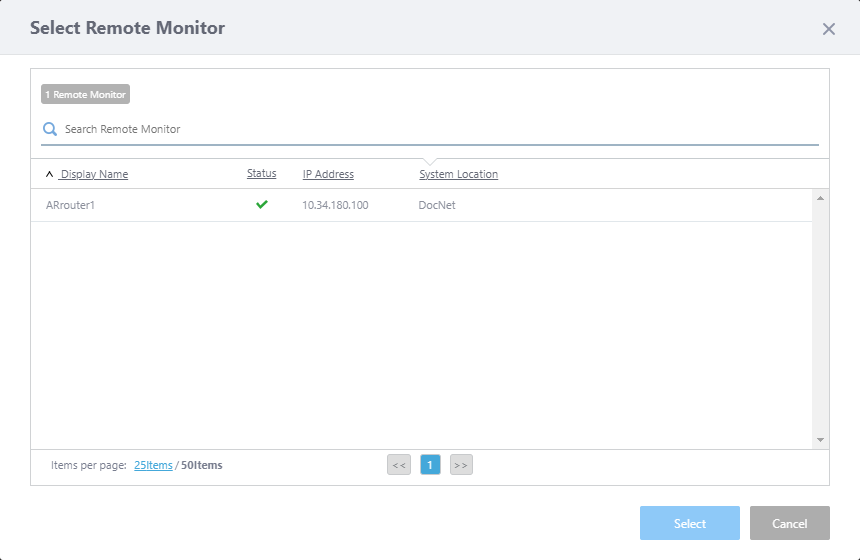This screenshot has height=560, width=860.
Task: Sort by Status column header
Action: (x=261, y=174)
